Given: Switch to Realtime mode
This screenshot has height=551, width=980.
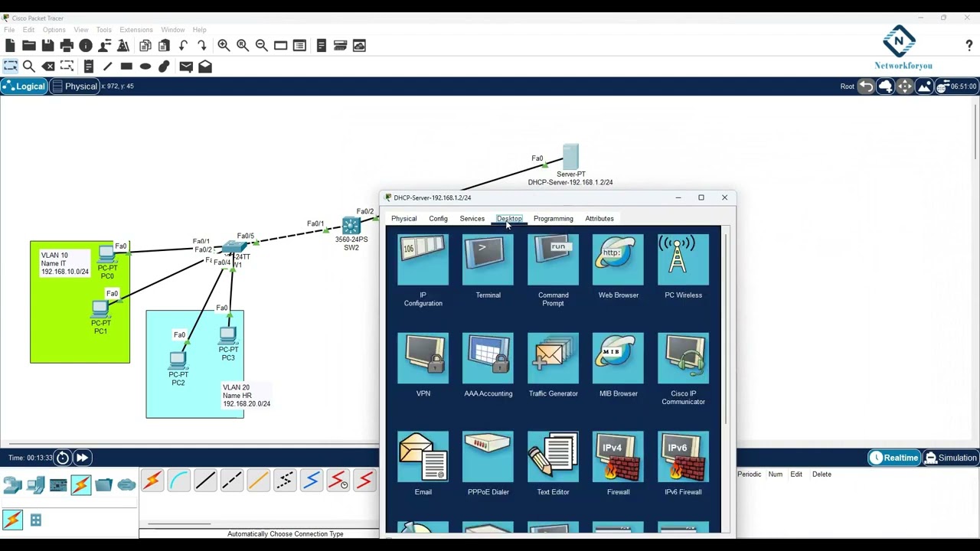Looking at the screenshot, I should 893,458.
